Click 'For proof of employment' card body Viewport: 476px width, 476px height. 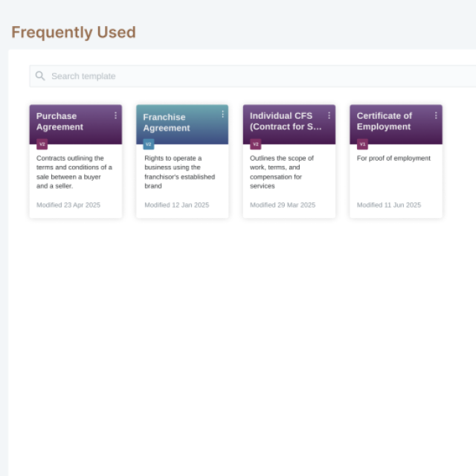(x=393, y=158)
